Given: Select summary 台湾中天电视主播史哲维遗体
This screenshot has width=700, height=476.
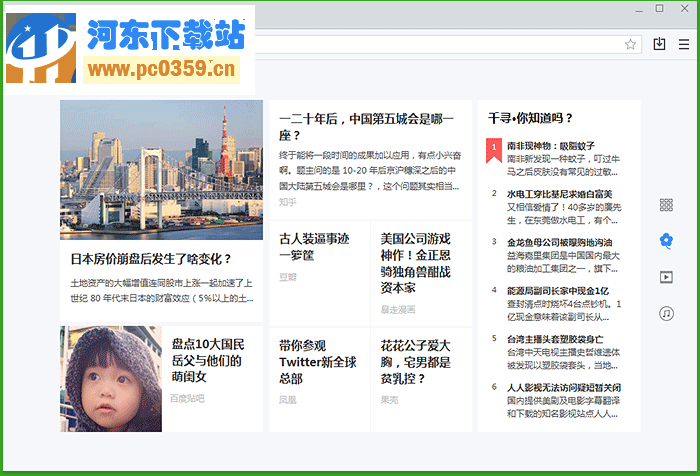Looking at the screenshot, I should pos(563,359).
